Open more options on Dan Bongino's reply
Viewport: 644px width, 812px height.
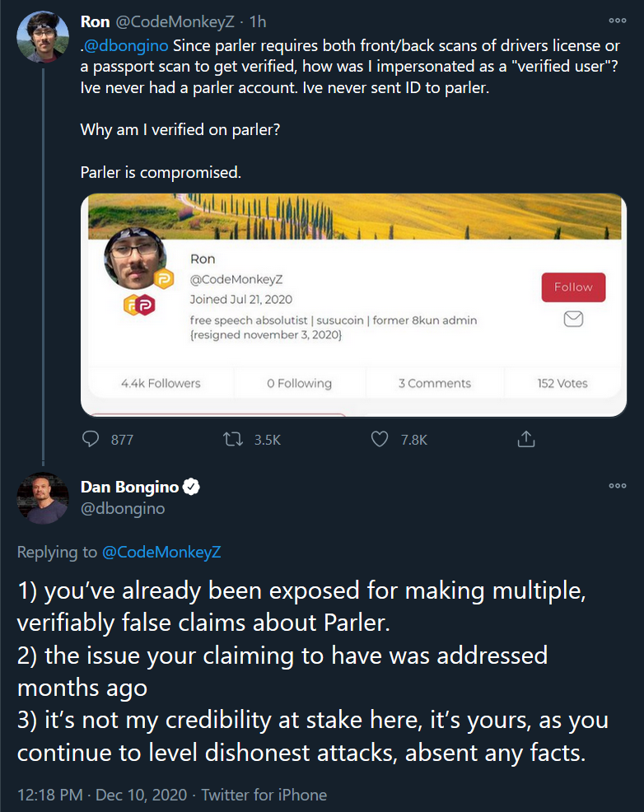617,486
